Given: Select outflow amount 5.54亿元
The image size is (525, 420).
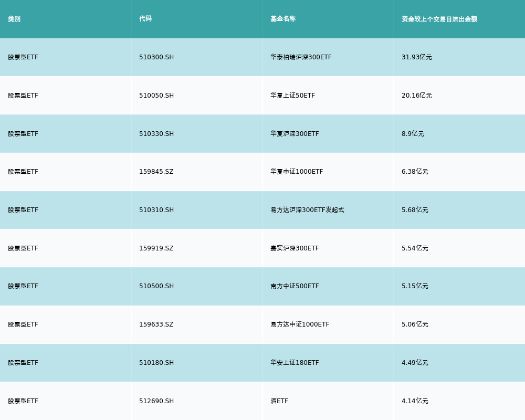Looking at the screenshot, I should 415,248.
